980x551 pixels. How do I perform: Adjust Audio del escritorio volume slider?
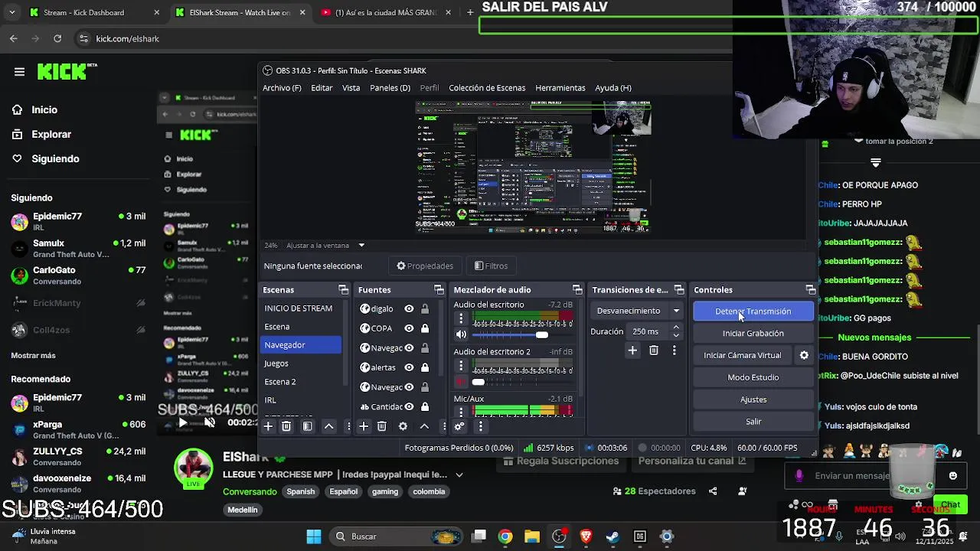(x=522, y=334)
